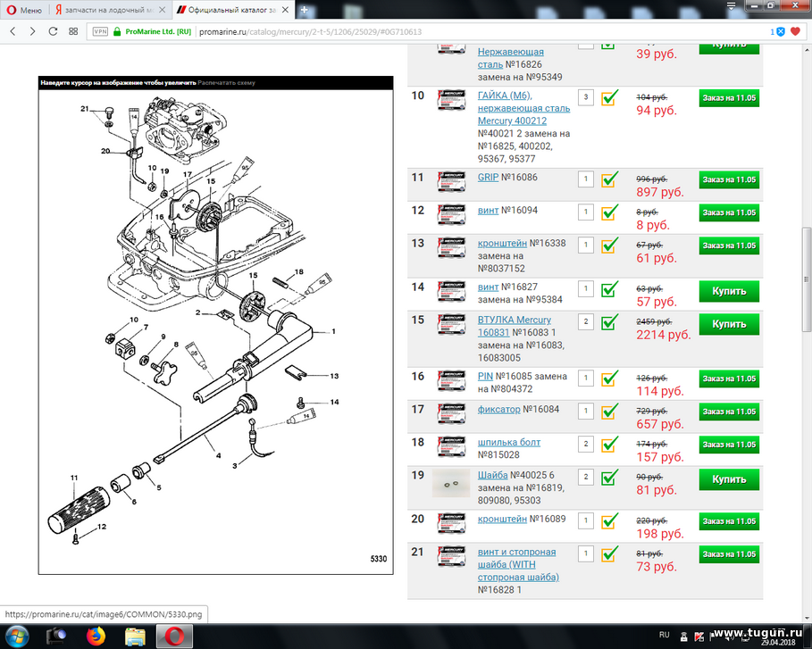Viewport: 812px width, 649px height.
Task: Select the price '2214 руб.' text
Action: (x=664, y=335)
